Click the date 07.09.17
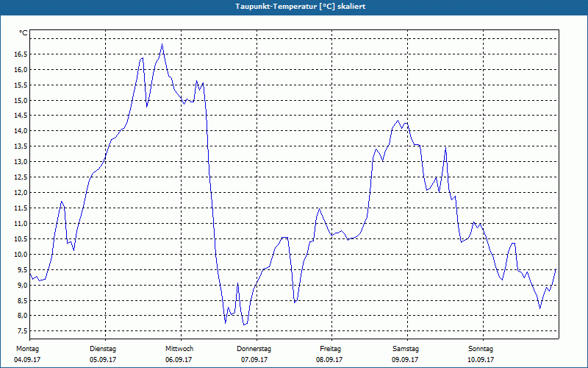Screen dimensions: 588x368 tap(254, 360)
